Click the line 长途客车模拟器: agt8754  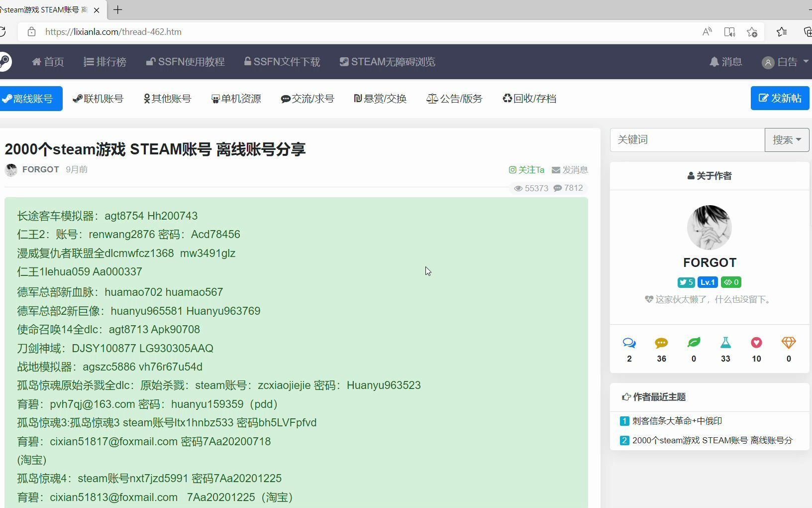pyautogui.click(x=107, y=216)
